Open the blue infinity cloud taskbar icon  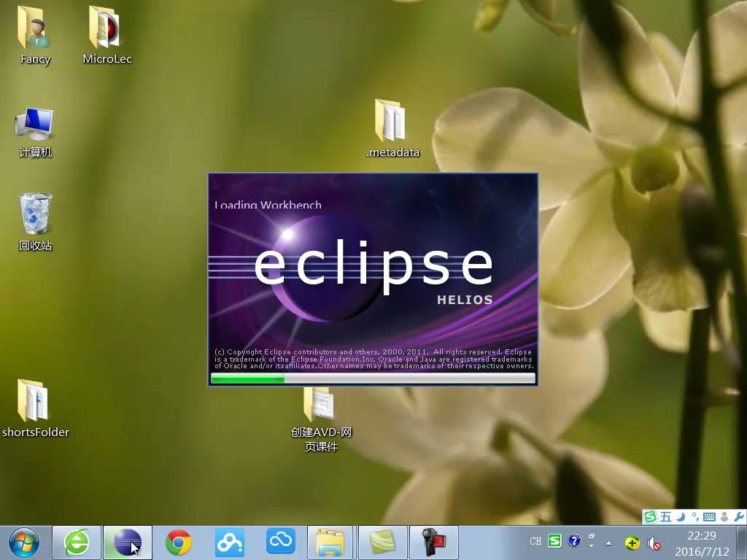point(281,542)
